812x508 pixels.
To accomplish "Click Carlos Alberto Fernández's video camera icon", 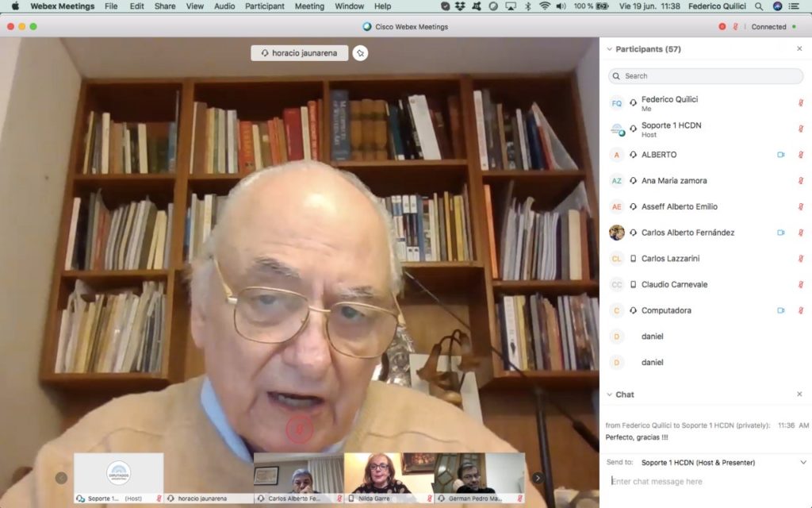I will pos(781,233).
